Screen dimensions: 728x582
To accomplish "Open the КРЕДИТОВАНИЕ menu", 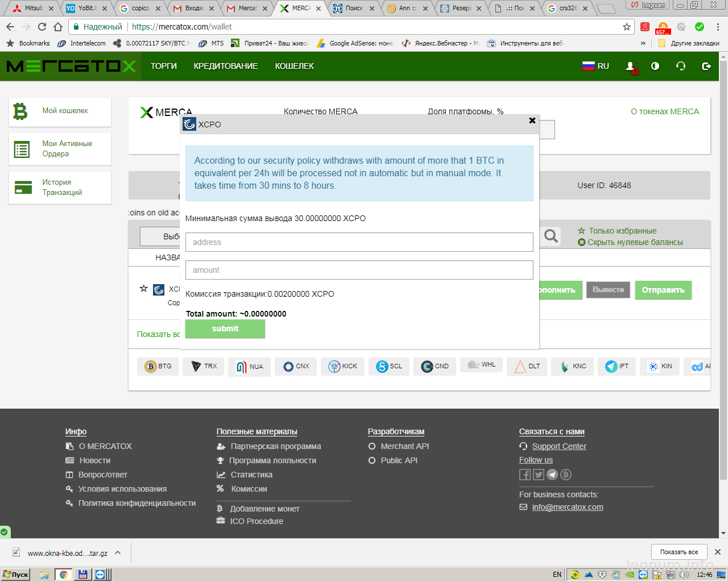I will [226, 66].
